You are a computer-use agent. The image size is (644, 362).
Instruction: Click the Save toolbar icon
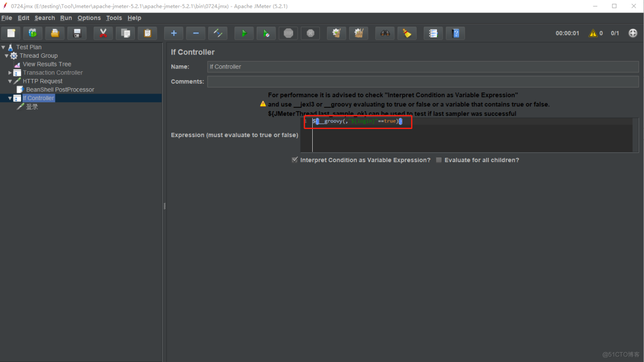point(77,33)
